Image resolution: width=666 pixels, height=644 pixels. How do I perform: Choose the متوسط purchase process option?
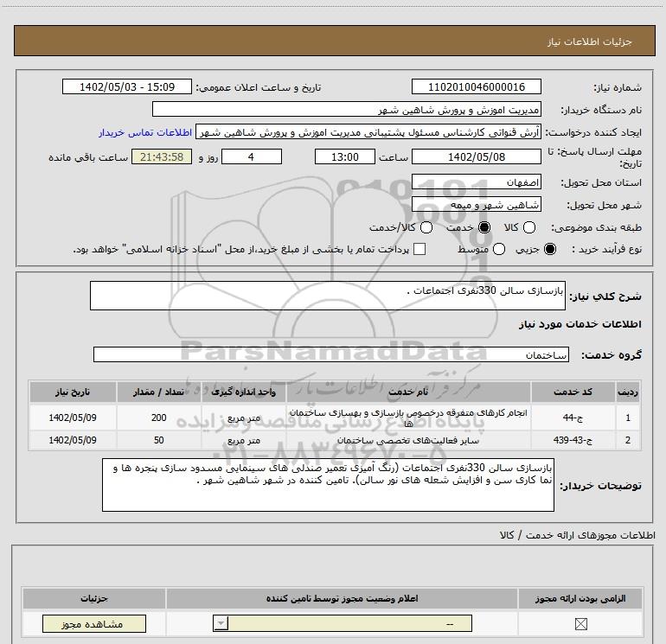[x=499, y=249]
